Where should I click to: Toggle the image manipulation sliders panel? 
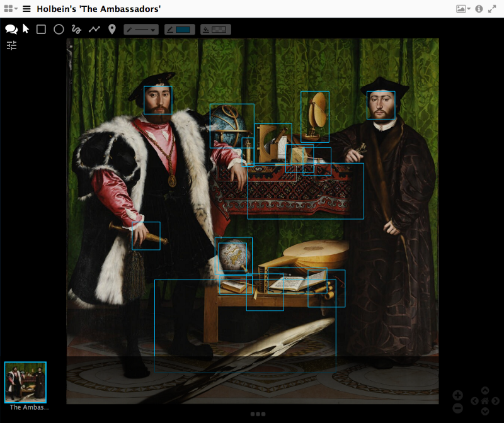click(x=11, y=45)
